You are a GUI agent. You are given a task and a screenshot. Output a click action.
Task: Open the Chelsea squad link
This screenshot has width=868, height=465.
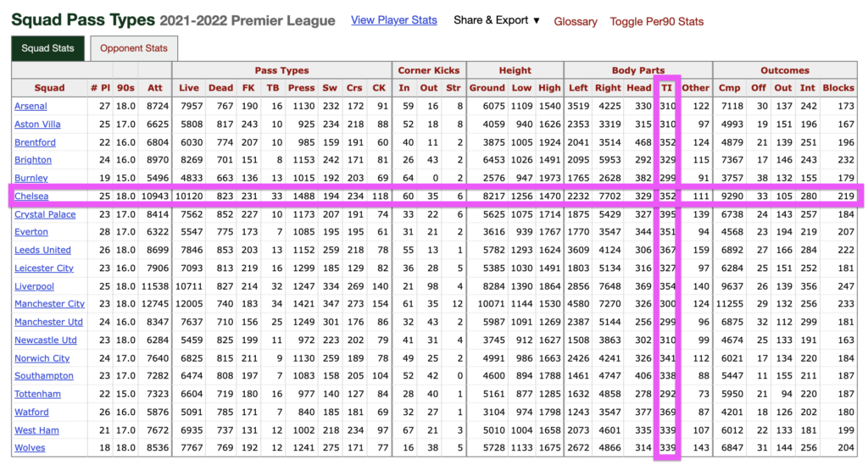tap(31, 196)
